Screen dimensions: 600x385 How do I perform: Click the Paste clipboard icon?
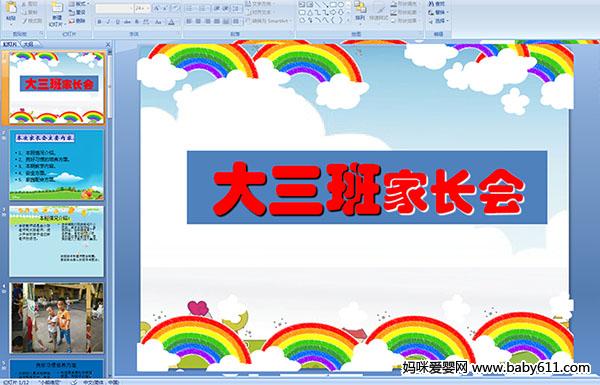(11, 11)
